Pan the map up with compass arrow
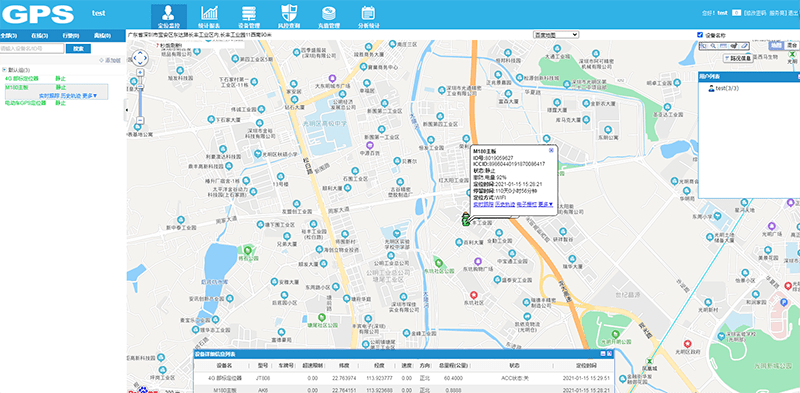This screenshot has height=393, width=800. point(140,53)
